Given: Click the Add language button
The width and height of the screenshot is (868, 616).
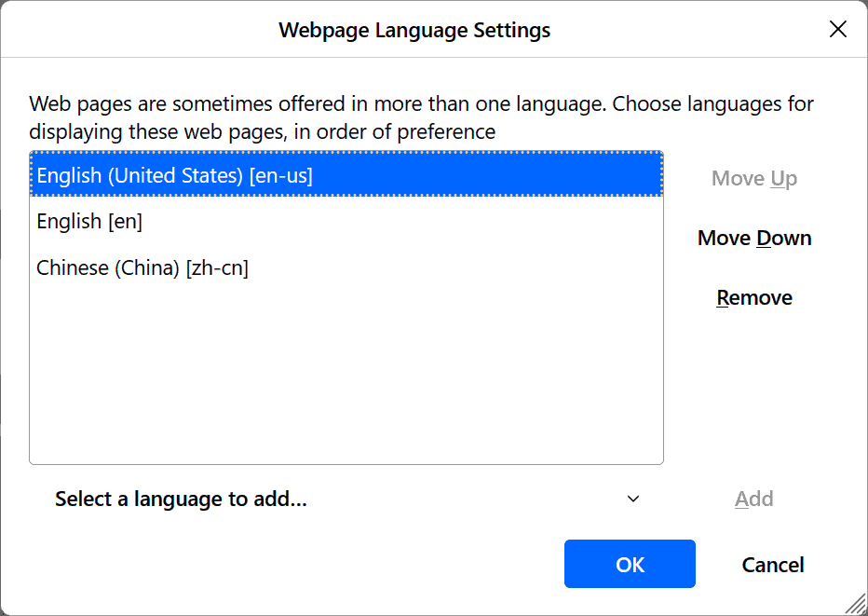Looking at the screenshot, I should [x=753, y=500].
